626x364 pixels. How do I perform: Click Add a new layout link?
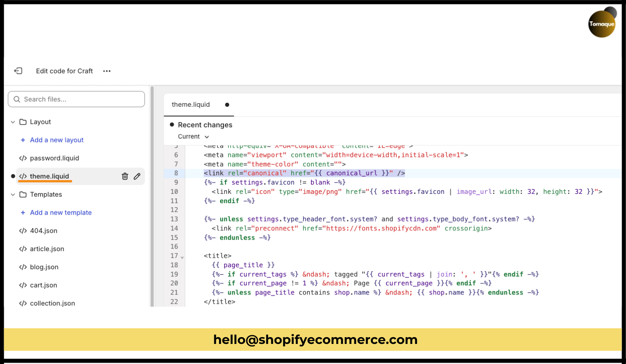coord(57,140)
